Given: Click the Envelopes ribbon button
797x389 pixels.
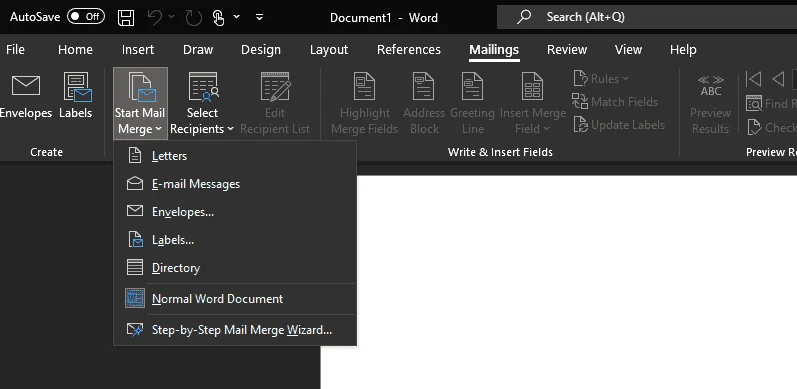Looking at the screenshot, I should 25,96.
